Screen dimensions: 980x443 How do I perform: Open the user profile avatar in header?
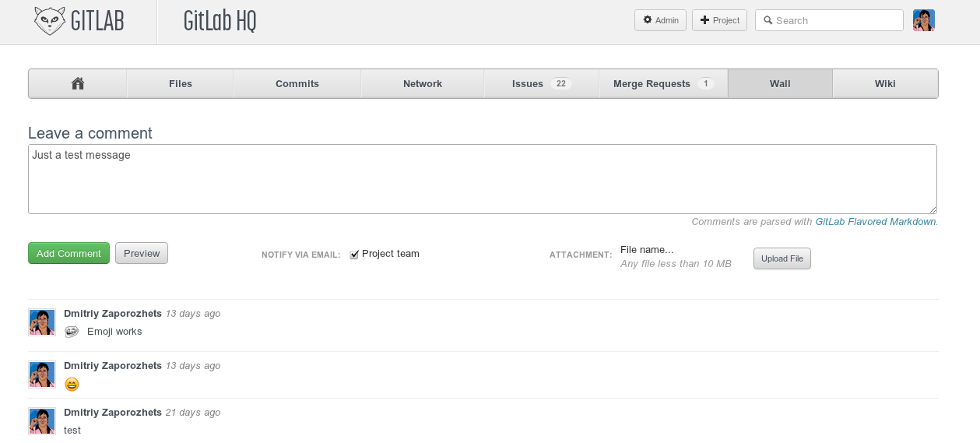[x=923, y=20]
